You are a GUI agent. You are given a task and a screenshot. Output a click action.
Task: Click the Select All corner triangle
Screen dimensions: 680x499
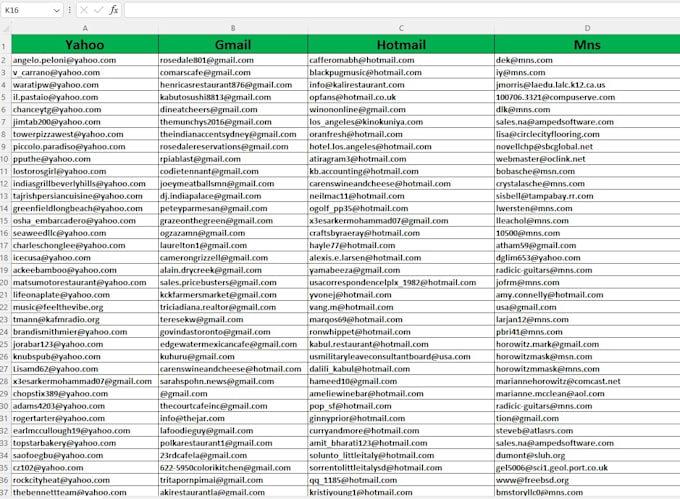[6, 28]
